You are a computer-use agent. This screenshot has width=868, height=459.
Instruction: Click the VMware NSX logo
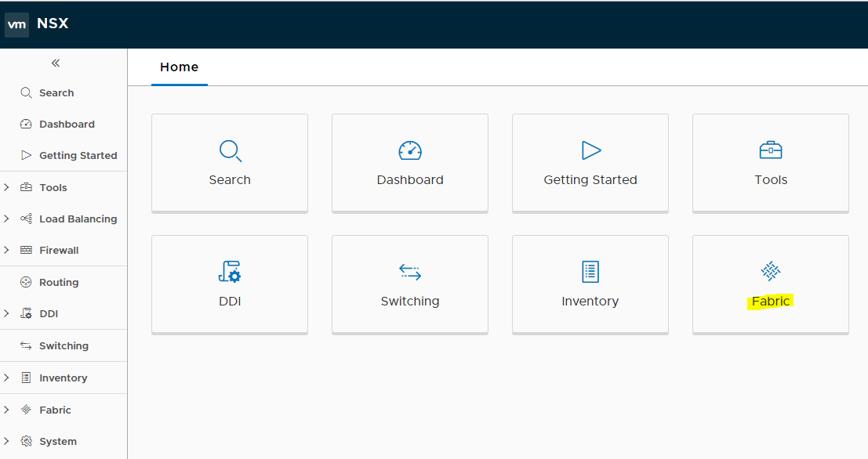tap(37, 24)
